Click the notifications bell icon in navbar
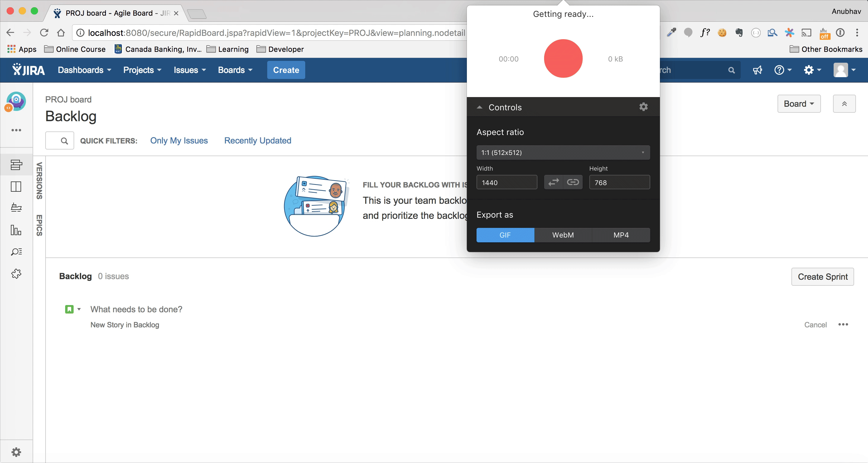This screenshot has height=463, width=868. (757, 70)
